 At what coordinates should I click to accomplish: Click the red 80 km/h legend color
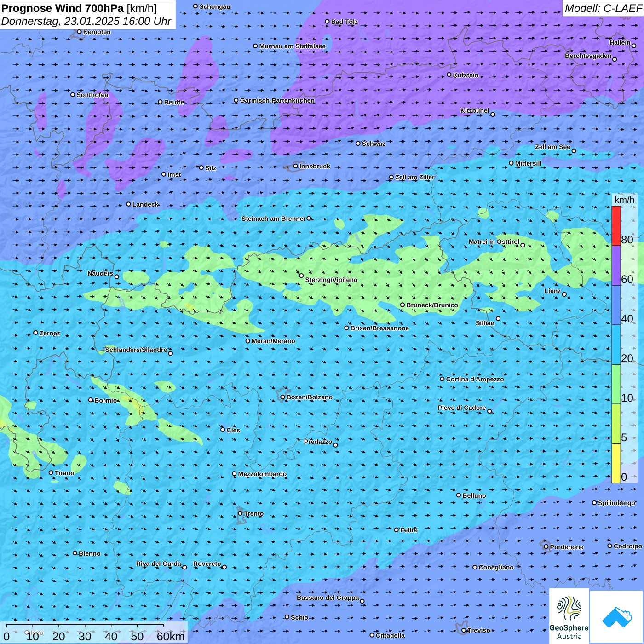click(616, 226)
